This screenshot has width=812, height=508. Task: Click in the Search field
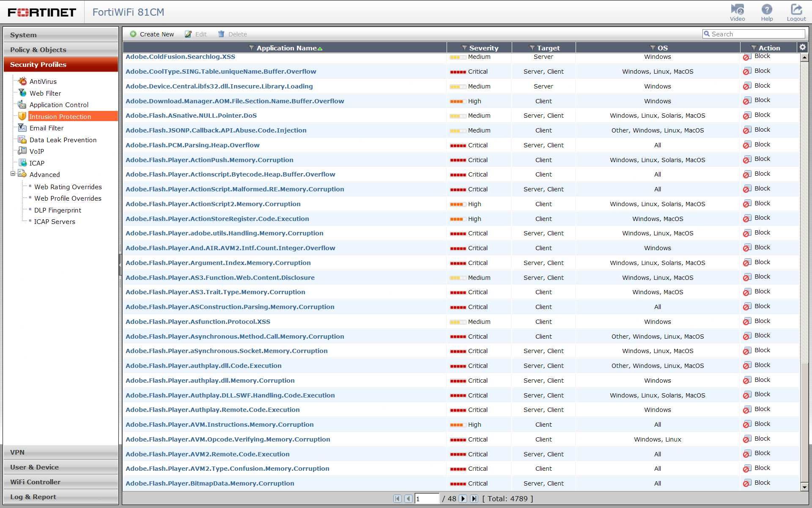(x=754, y=34)
